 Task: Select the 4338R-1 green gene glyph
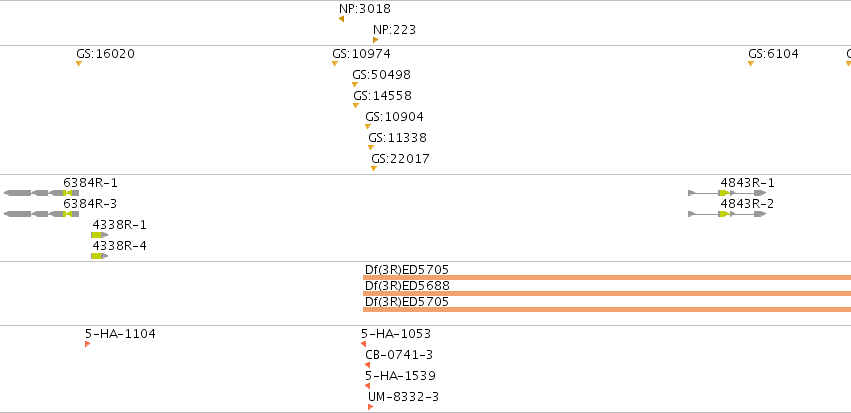(100, 235)
